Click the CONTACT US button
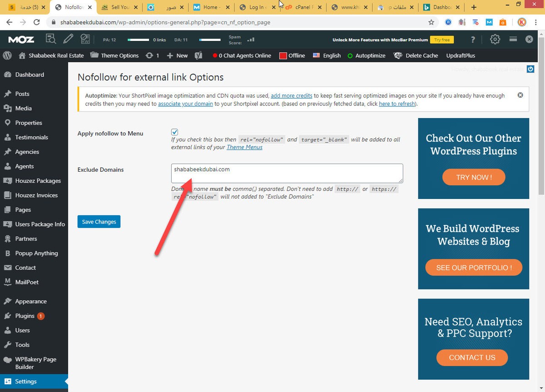Screen dimensions: 545x392 (x=472, y=357)
